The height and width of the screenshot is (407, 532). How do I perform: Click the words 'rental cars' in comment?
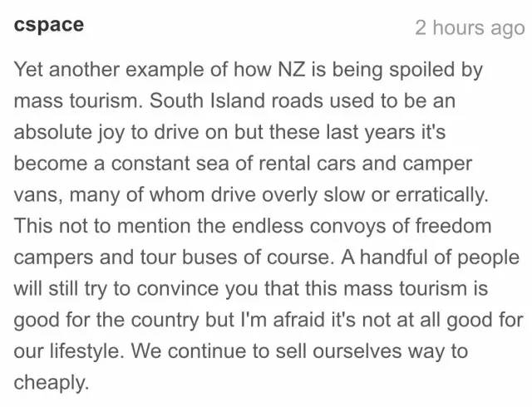[307, 164]
